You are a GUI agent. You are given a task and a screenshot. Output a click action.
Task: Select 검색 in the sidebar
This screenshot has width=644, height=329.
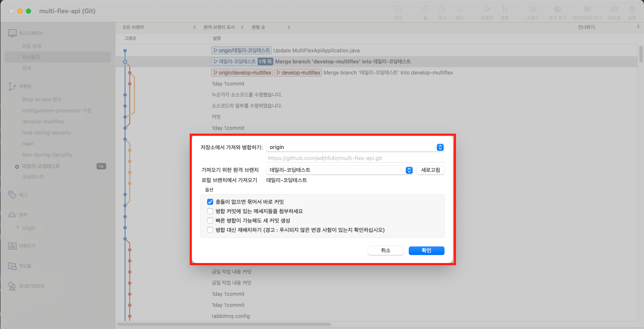26,68
